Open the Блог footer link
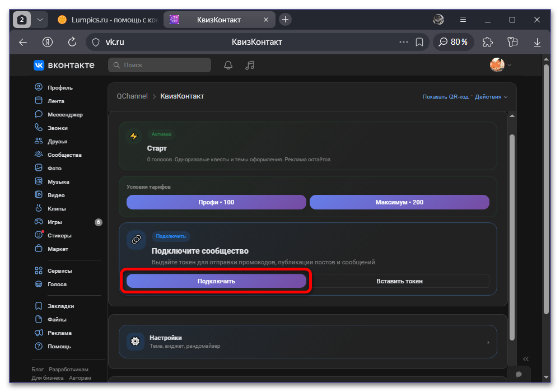This screenshot has width=560, height=392. pos(38,369)
